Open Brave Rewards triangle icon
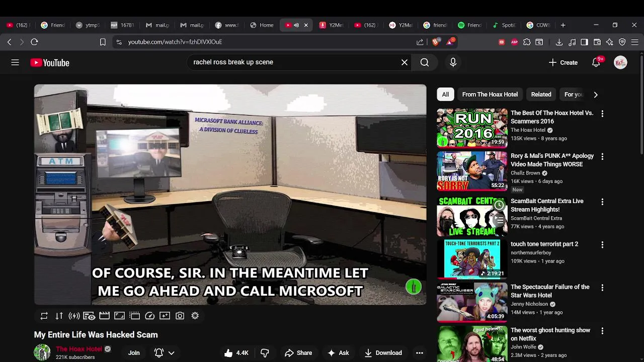Image resolution: width=644 pixels, height=362 pixels. coord(450,42)
